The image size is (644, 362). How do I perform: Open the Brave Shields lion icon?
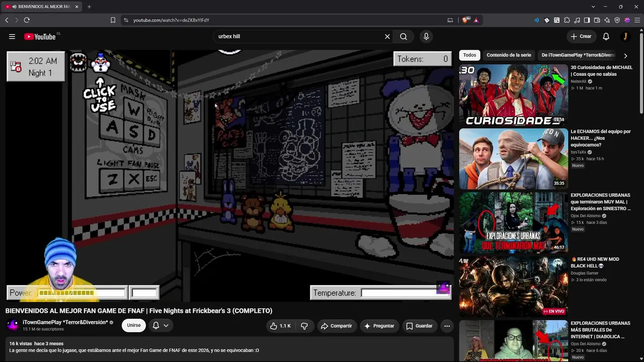(x=465, y=20)
